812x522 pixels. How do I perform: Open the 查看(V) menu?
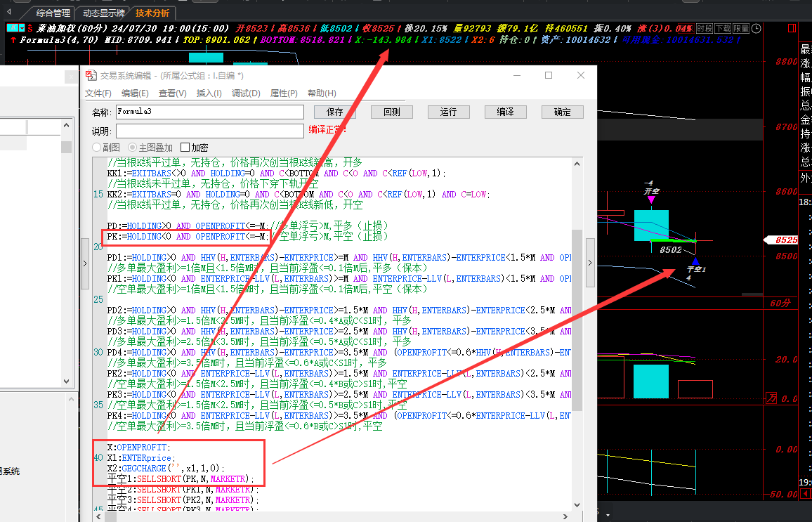coord(173,93)
